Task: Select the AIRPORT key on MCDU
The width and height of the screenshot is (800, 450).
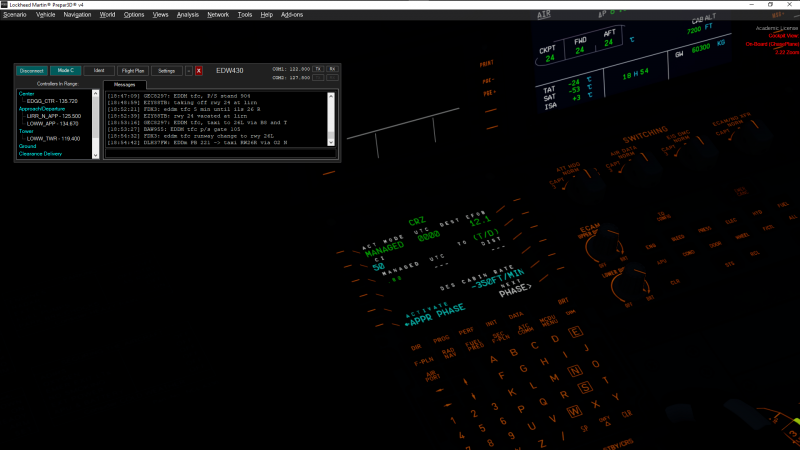Action: point(432,377)
